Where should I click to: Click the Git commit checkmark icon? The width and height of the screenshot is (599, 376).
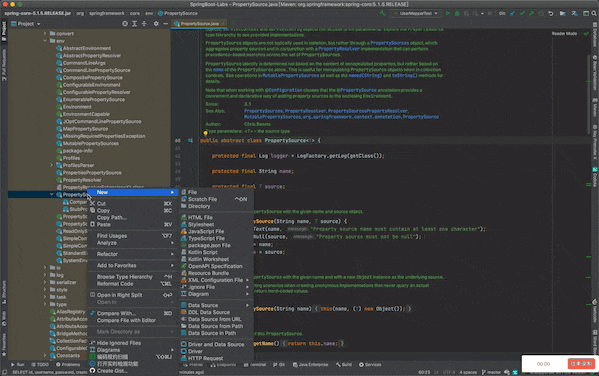[522, 13]
